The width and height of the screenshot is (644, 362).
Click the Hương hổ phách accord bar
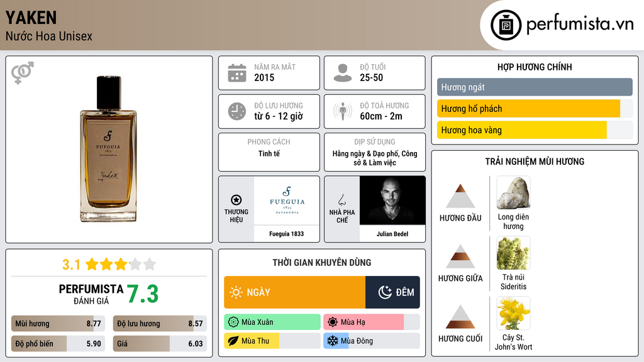click(535, 109)
